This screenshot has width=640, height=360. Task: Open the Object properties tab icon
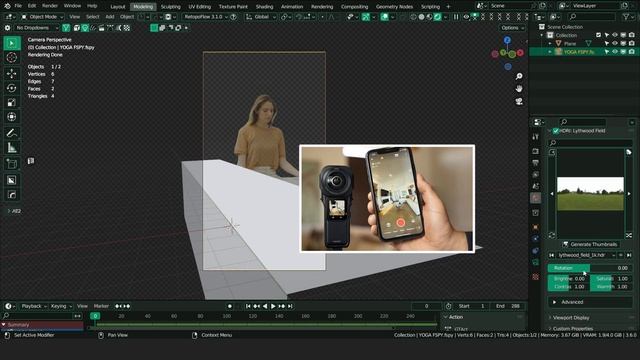pyautogui.click(x=536, y=227)
